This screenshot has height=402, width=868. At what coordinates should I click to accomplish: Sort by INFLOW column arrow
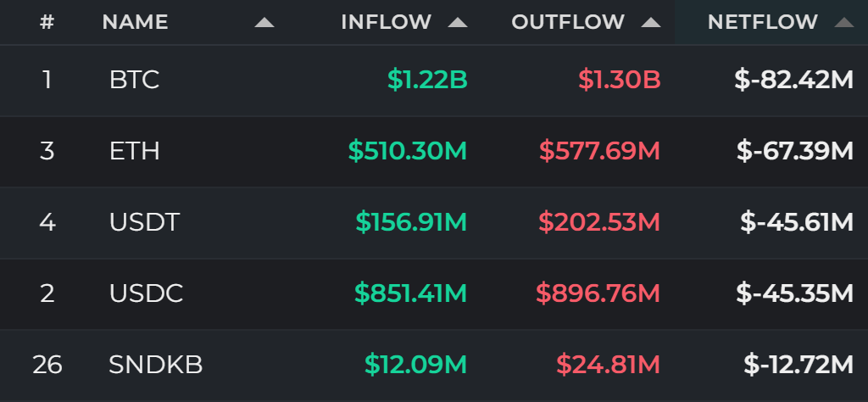click(x=458, y=23)
